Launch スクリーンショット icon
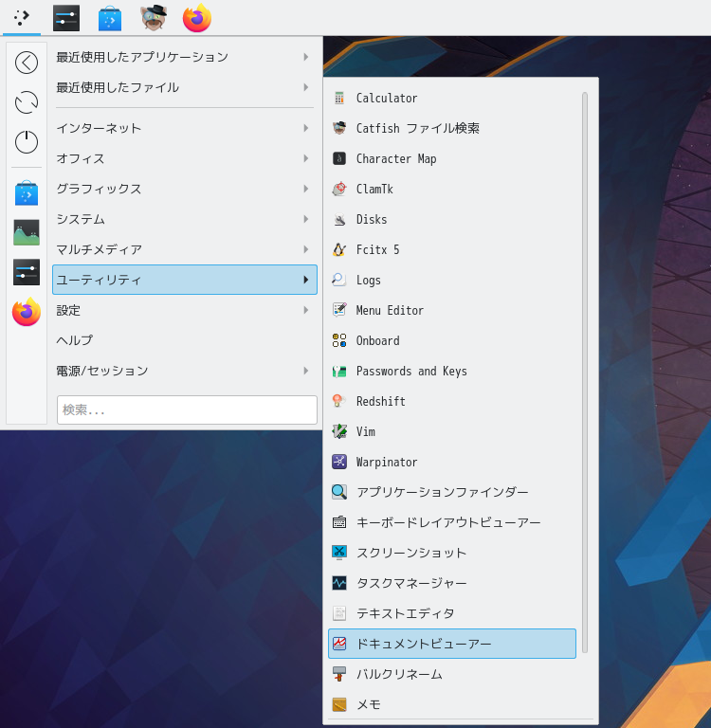 339,553
